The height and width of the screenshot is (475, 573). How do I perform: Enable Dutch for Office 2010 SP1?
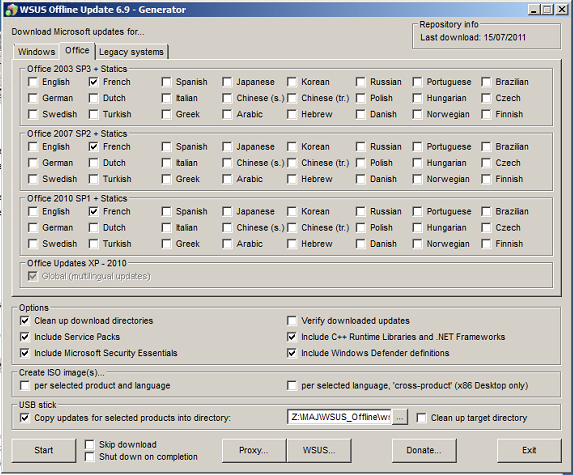94,228
